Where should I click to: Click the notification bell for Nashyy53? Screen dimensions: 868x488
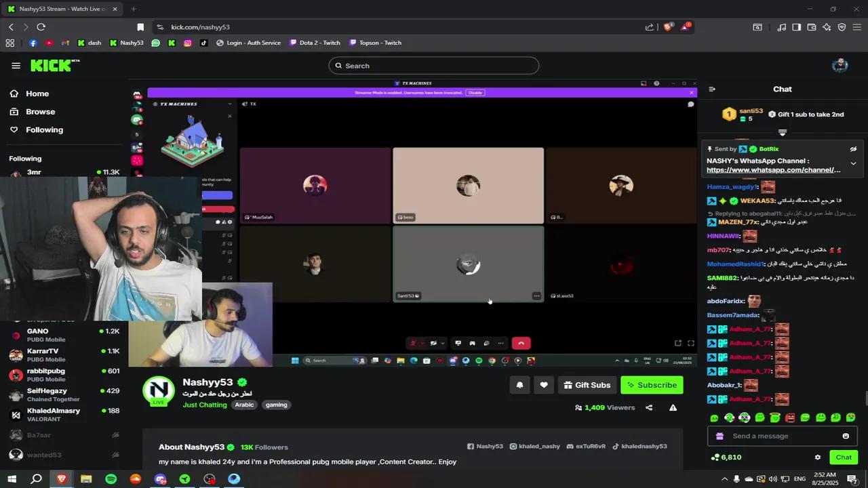click(x=519, y=385)
